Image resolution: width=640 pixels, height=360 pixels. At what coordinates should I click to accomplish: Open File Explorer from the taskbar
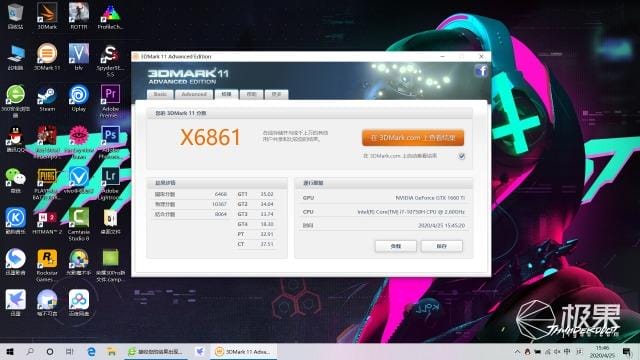(111, 351)
